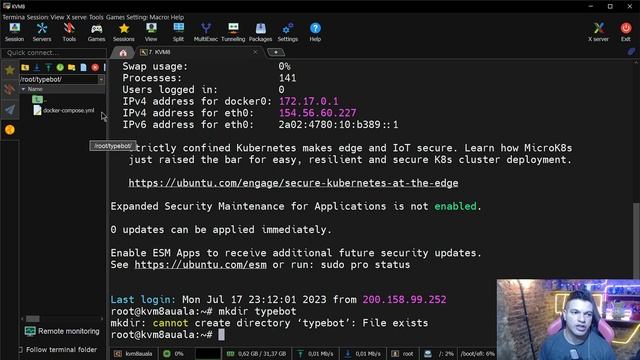640x360 pixels.
Task: Open the Macros menu
Action: [x=159, y=17]
